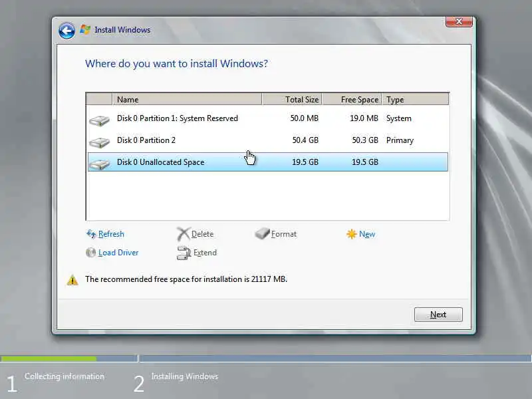Viewport: 532px width, 399px height.
Task: Click the 50.3 GB free space cell
Action: coord(364,140)
